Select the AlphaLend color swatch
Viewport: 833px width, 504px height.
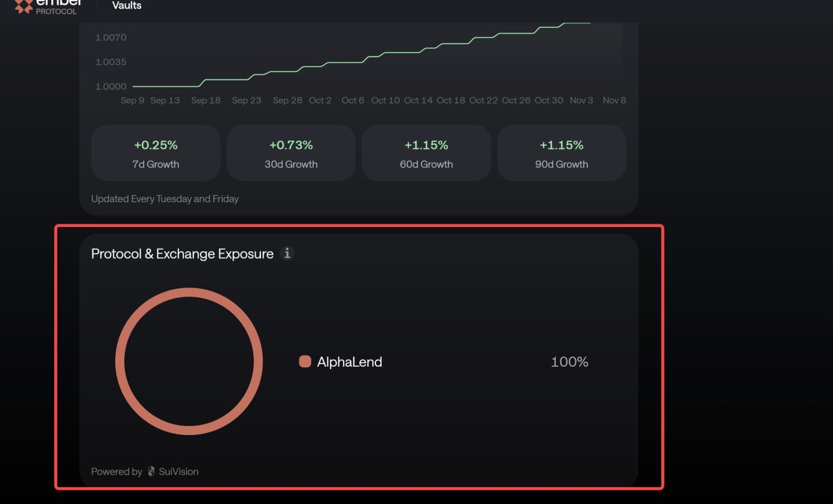(305, 362)
